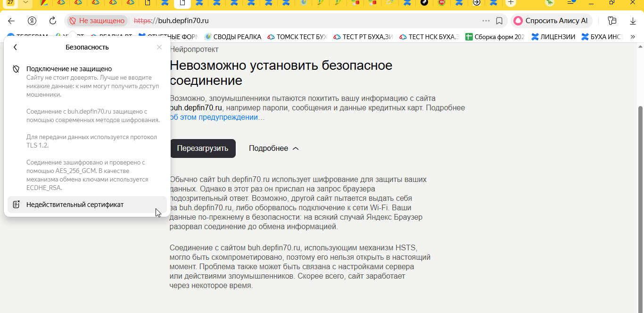Image resolution: width=644 pixels, height=313 pixels.
Task: Collapse the "Подробнее" details section
Action: coord(274,148)
